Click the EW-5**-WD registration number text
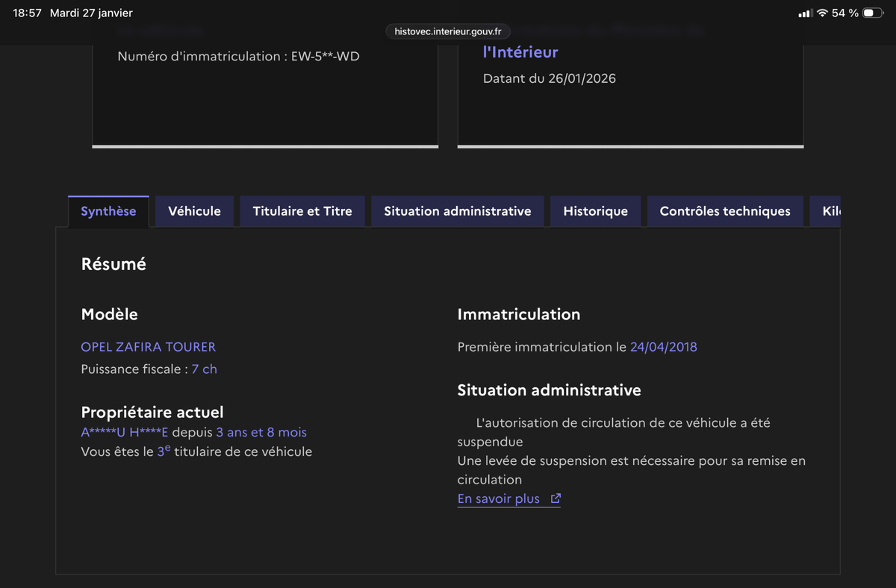The image size is (896, 588). [325, 56]
